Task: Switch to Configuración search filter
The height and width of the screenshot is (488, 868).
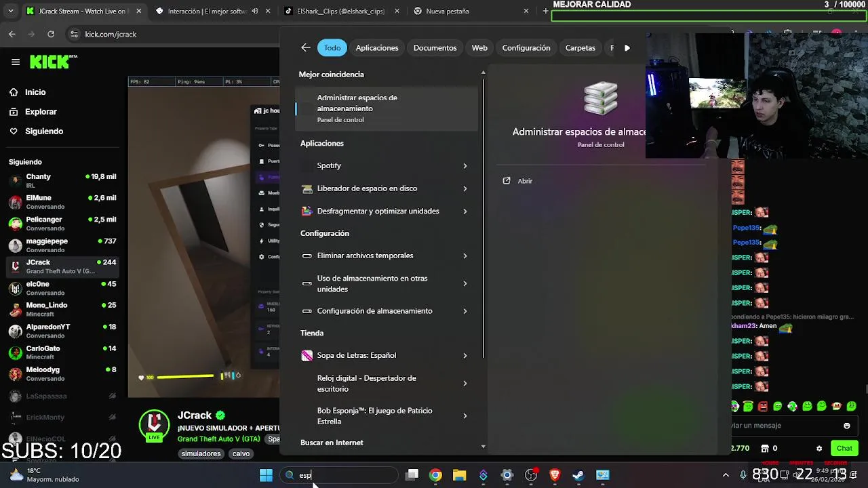Action: tap(526, 47)
